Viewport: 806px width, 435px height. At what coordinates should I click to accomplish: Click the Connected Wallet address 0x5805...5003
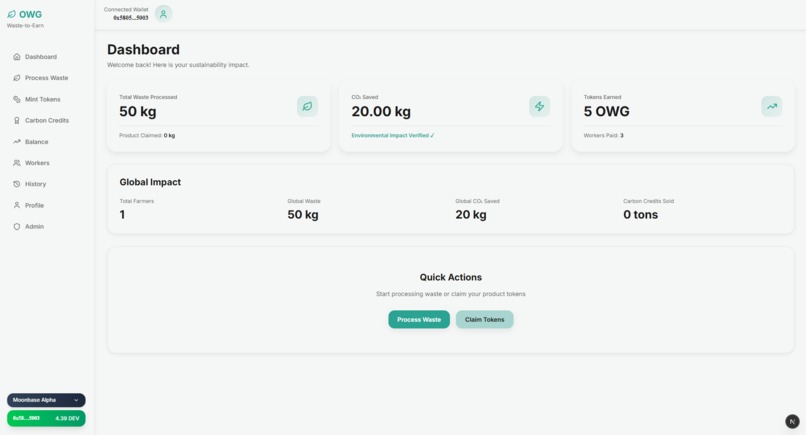point(131,18)
